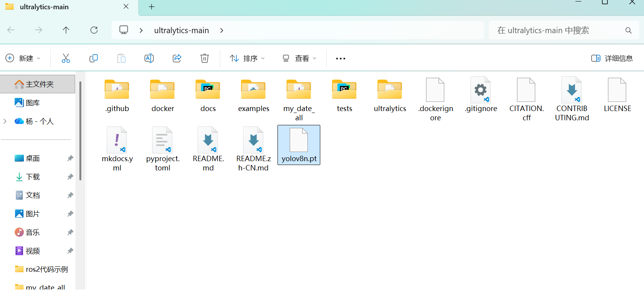Click the Cut scissors icon
The image size is (644, 293).
pos(66,58)
